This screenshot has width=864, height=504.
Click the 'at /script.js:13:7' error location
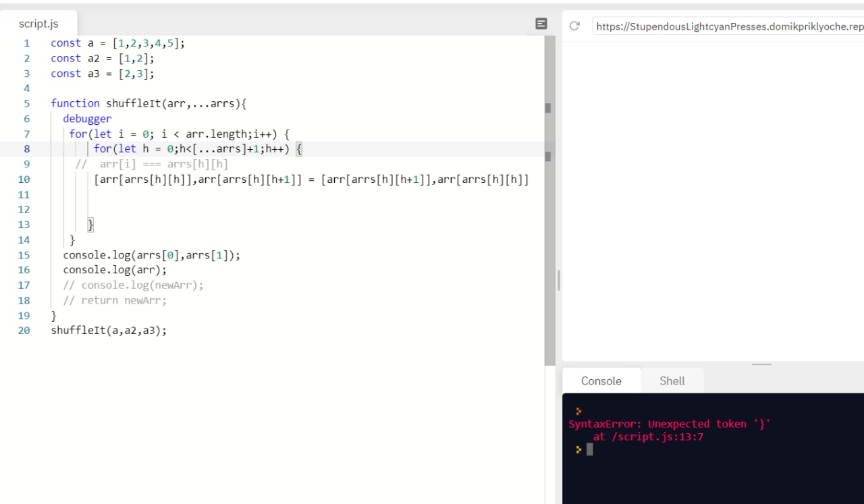pos(649,437)
